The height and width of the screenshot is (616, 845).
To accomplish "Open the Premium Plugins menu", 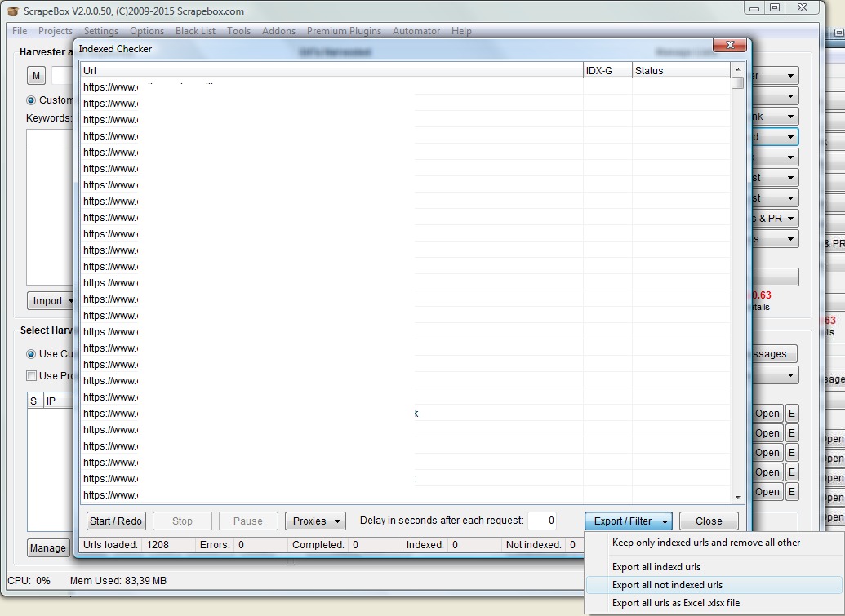I will coord(344,31).
